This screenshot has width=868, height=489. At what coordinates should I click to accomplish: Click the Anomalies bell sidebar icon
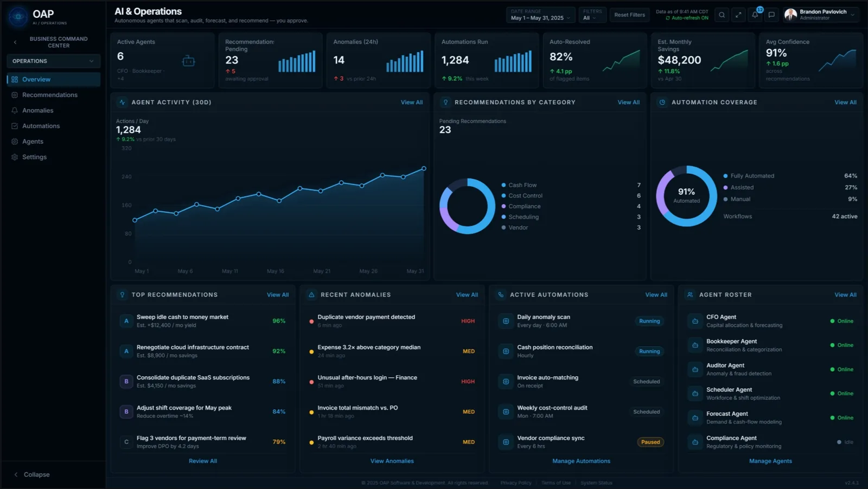click(x=15, y=110)
